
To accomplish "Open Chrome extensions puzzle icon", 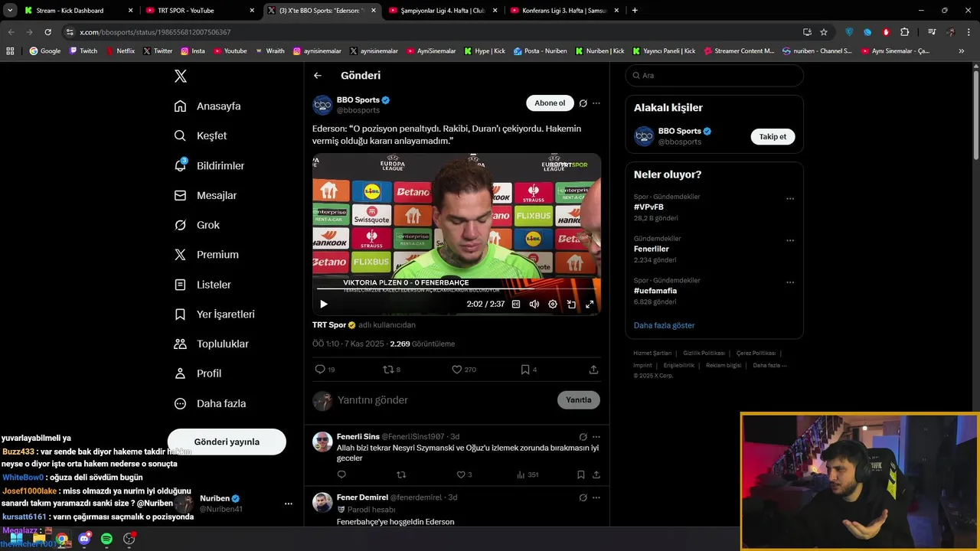I will [905, 32].
